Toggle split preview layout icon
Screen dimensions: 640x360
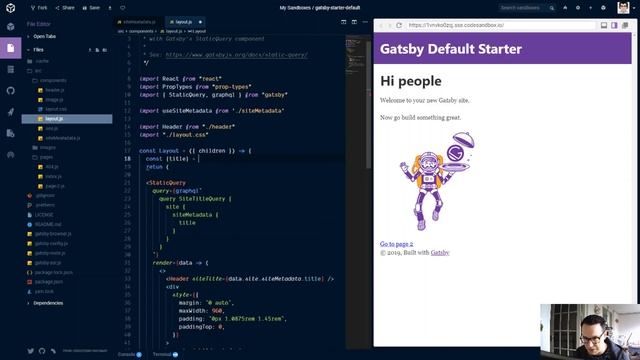click(x=614, y=25)
